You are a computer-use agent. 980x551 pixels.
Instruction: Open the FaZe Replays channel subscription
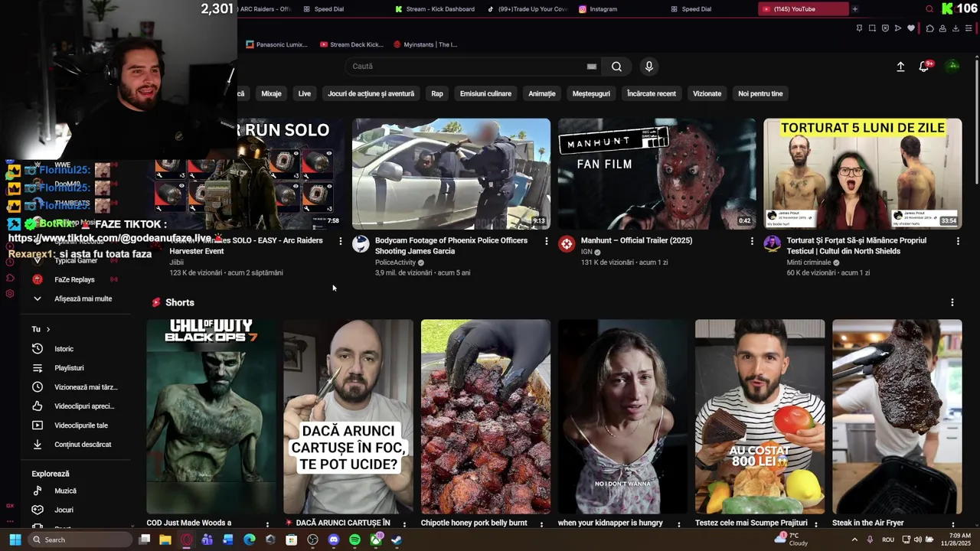(x=75, y=279)
